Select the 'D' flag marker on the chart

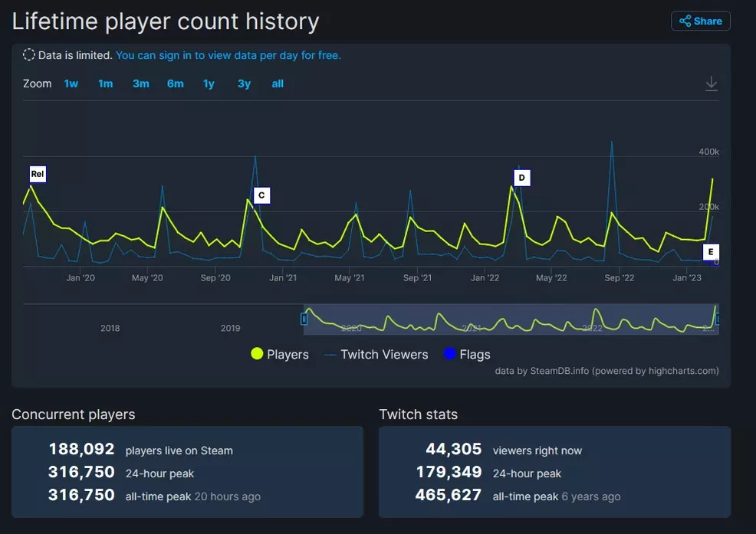tap(521, 177)
